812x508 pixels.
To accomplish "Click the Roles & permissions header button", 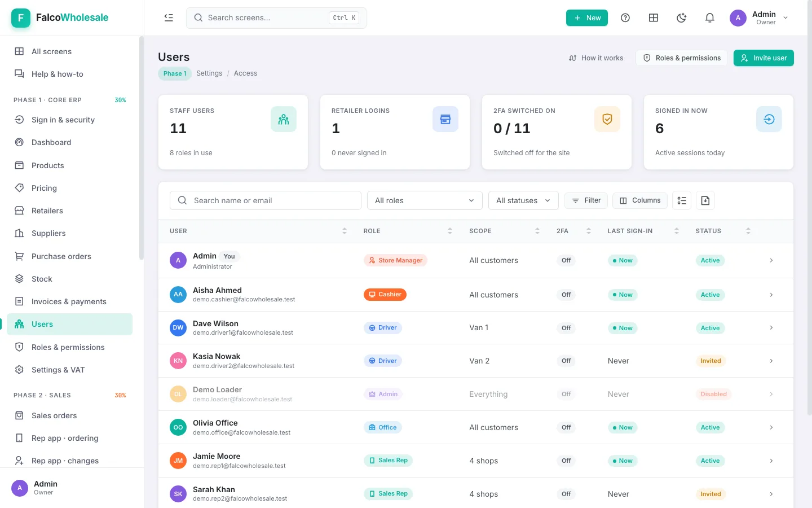I will pos(682,58).
